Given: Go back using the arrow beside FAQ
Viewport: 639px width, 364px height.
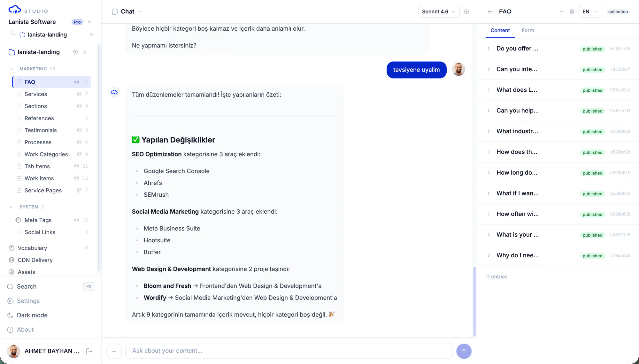Looking at the screenshot, I should pos(490,12).
